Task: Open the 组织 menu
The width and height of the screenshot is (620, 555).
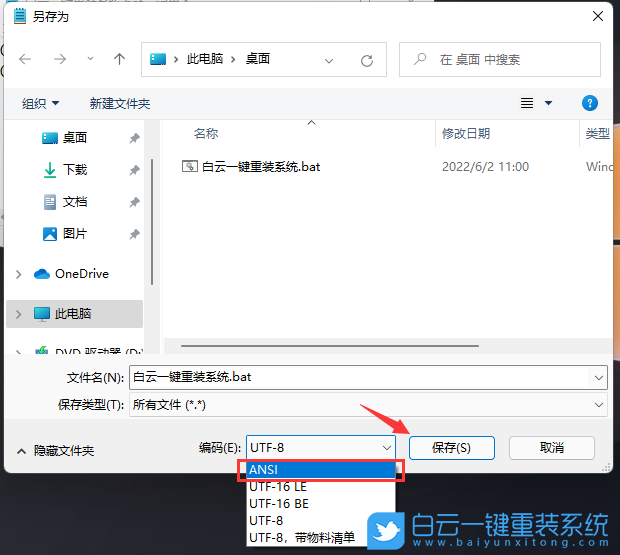Action: pos(40,104)
